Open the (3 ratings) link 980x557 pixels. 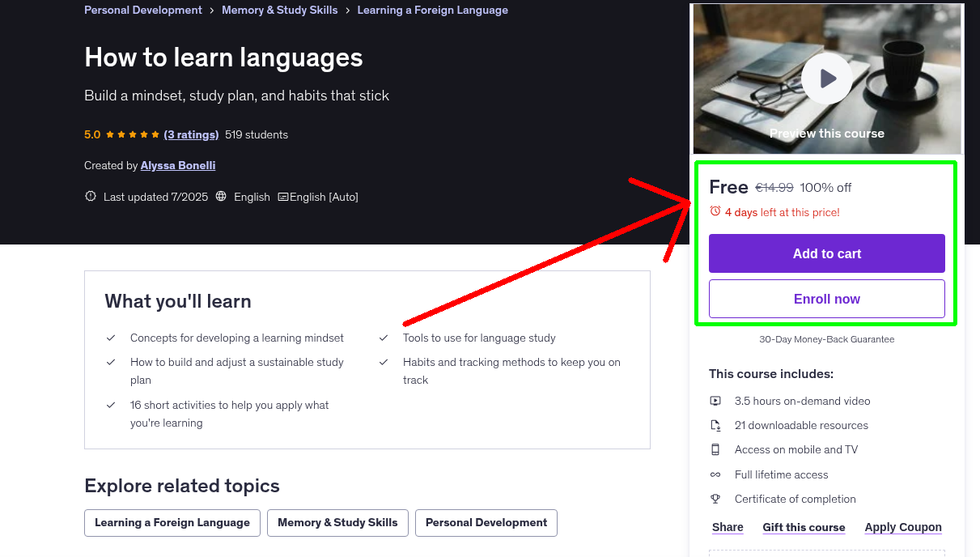click(191, 134)
